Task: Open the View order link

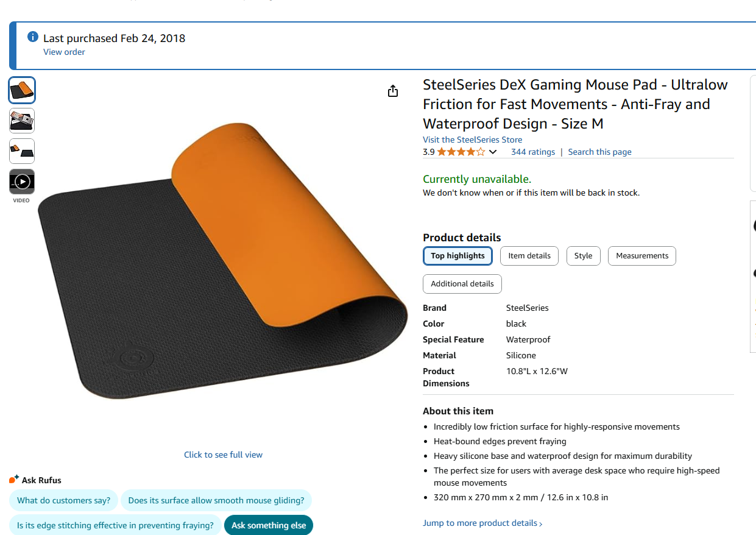Action: (64, 52)
